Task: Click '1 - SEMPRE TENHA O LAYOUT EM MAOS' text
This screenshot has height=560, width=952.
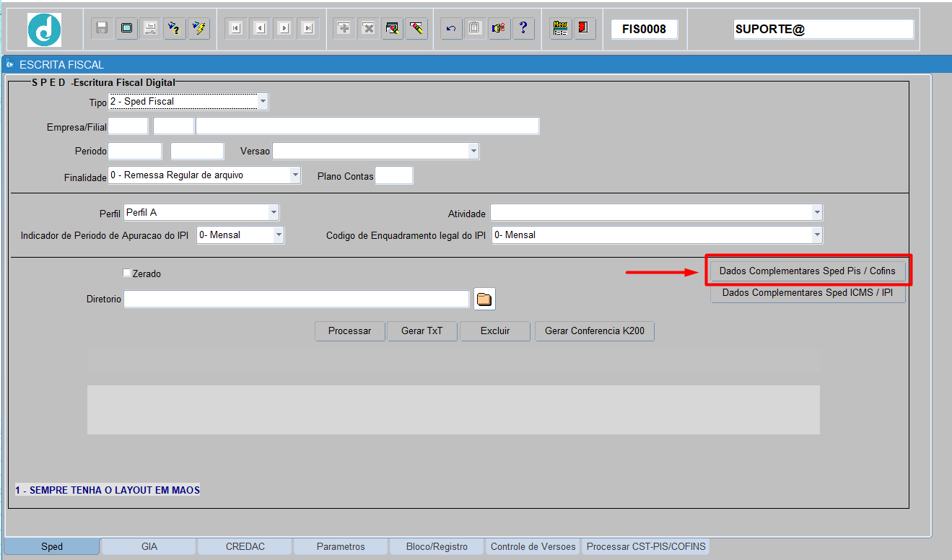Action: tap(108, 490)
